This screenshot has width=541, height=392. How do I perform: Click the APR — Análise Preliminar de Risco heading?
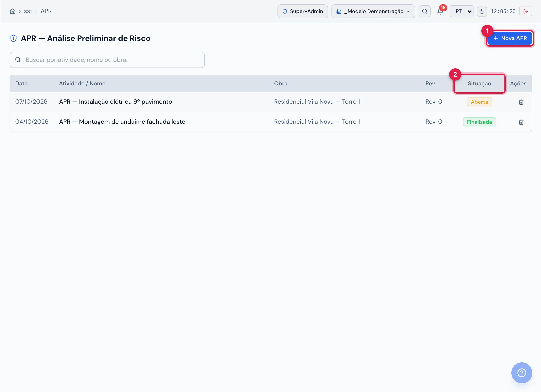[x=86, y=38]
